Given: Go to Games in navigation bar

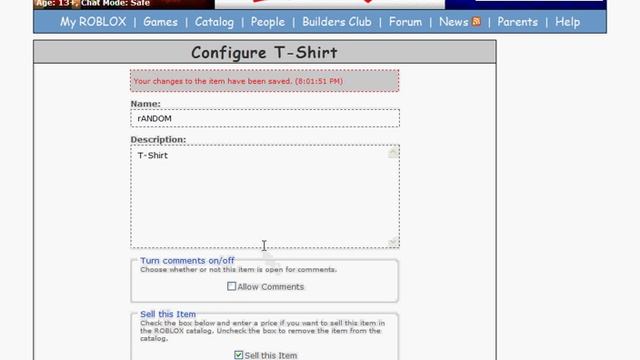Looking at the screenshot, I should click(160, 22).
